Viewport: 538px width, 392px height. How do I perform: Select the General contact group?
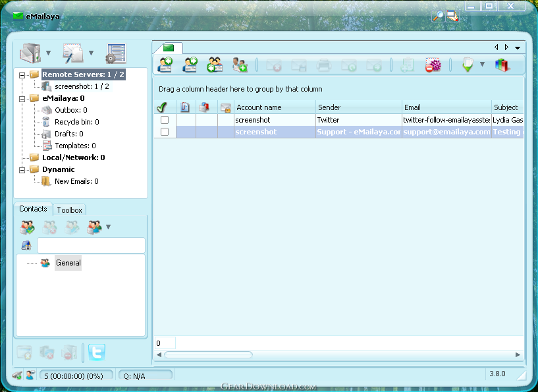(x=68, y=263)
